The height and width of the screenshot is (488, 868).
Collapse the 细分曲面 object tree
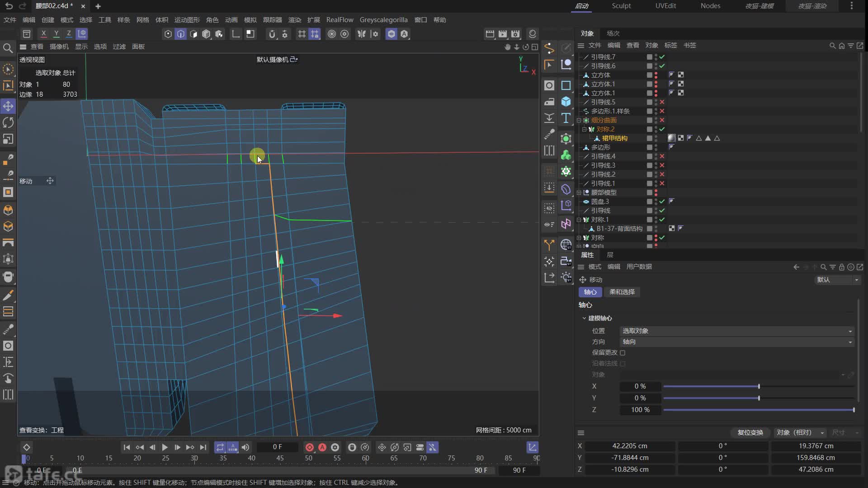(579, 120)
